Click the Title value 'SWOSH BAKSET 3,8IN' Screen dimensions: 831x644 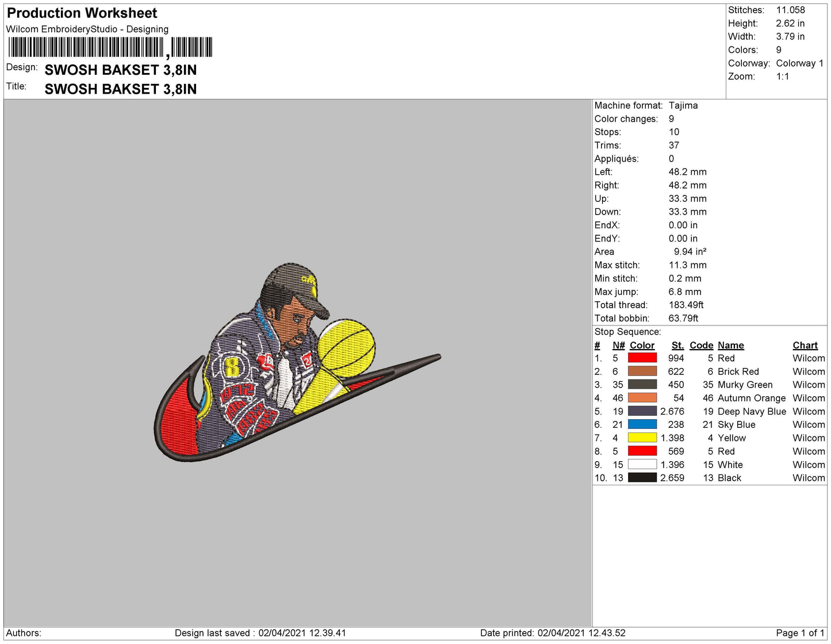(x=121, y=89)
